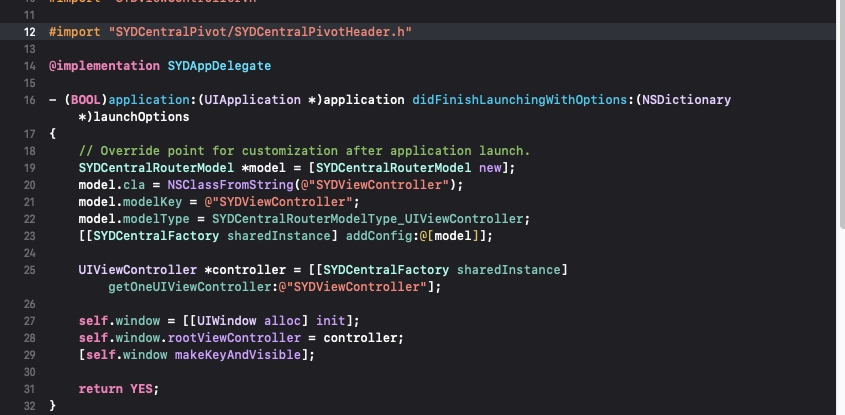Click the BOOL return type

(84, 100)
